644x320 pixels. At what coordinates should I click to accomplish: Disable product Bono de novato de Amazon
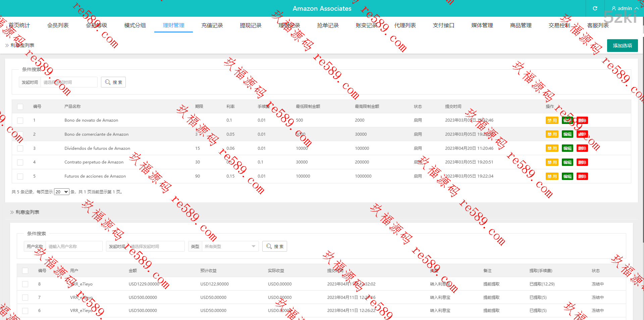pyautogui.click(x=552, y=121)
